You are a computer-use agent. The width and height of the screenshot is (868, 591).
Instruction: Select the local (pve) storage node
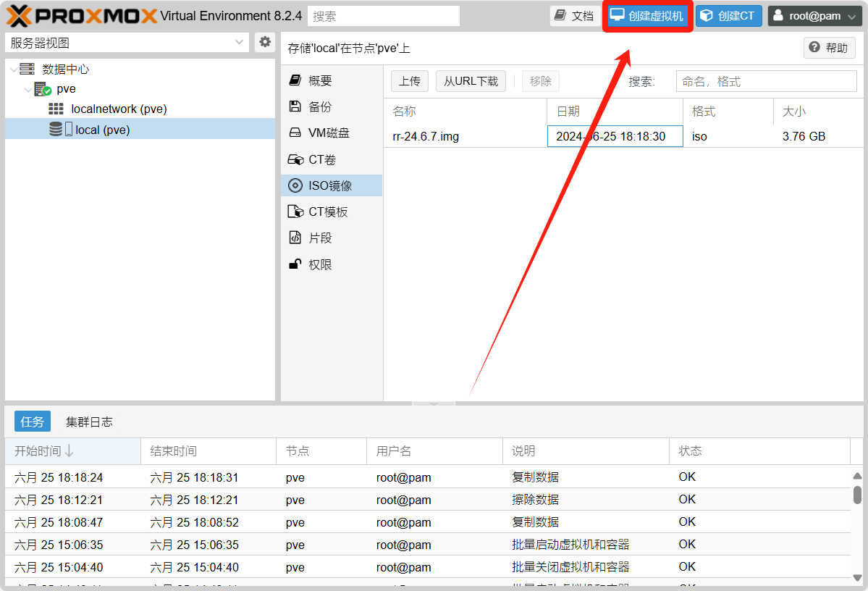click(102, 130)
